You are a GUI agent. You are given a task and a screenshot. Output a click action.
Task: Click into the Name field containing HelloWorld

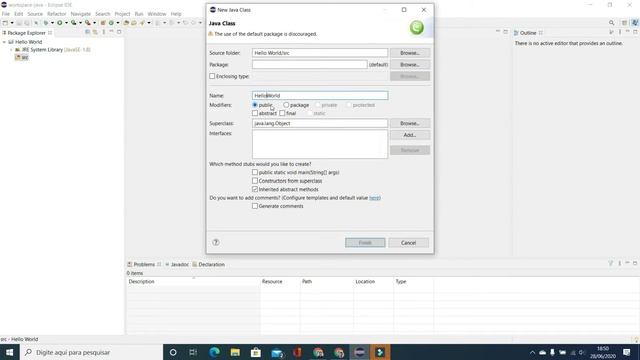pos(320,96)
